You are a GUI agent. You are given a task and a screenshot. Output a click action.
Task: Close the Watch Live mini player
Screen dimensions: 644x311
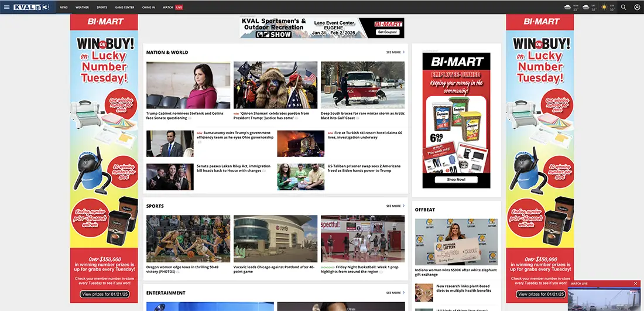tap(635, 283)
